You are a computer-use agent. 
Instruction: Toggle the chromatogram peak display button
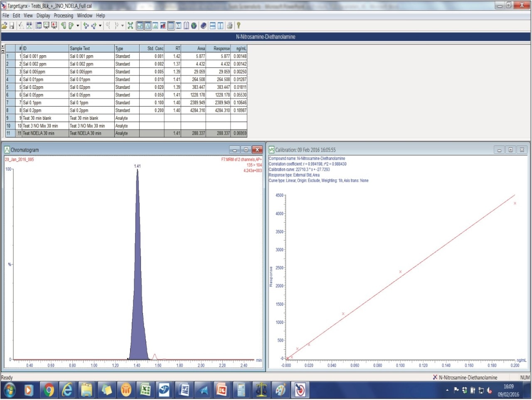click(x=147, y=25)
